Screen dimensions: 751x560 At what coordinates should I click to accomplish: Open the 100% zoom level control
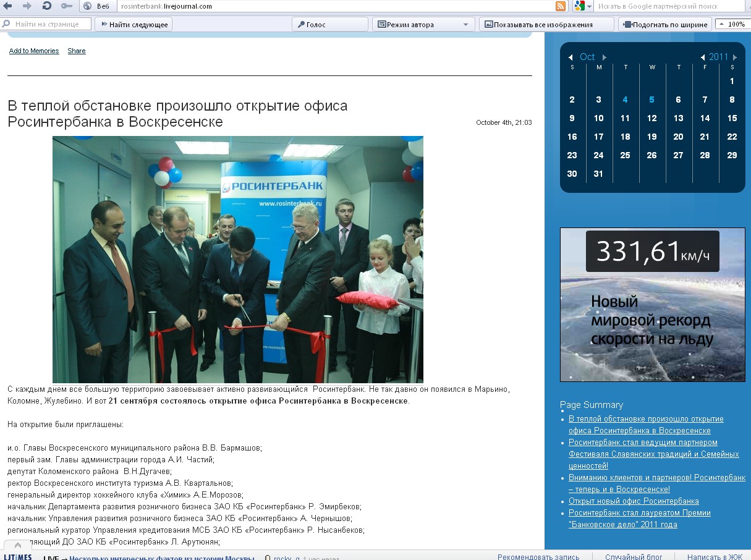[x=732, y=24]
